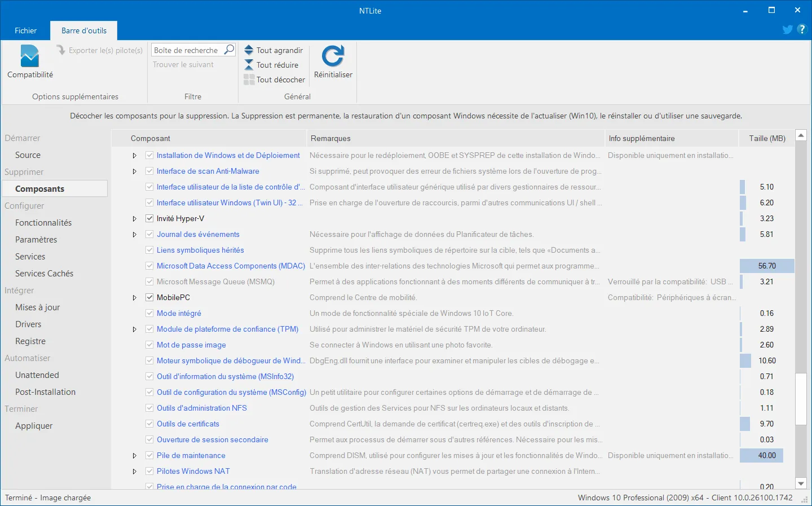The image size is (812, 506).
Task: Select Ouverture de session secondaire row
Action: [453, 439]
